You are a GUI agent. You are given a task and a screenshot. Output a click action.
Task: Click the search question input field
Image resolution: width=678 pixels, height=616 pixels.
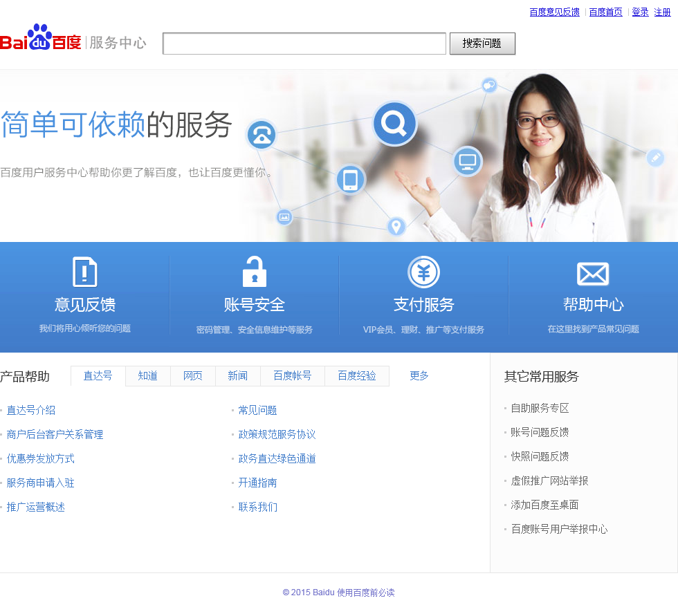tap(304, 44)
